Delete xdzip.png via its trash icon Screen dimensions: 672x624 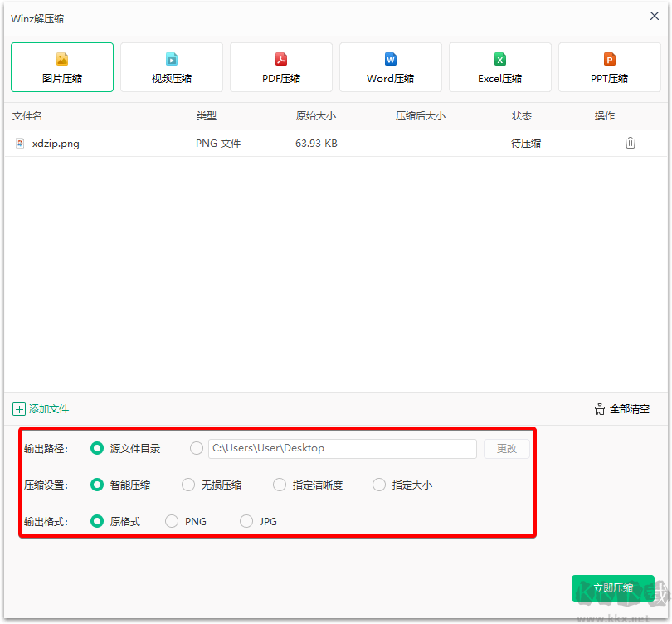631,143
